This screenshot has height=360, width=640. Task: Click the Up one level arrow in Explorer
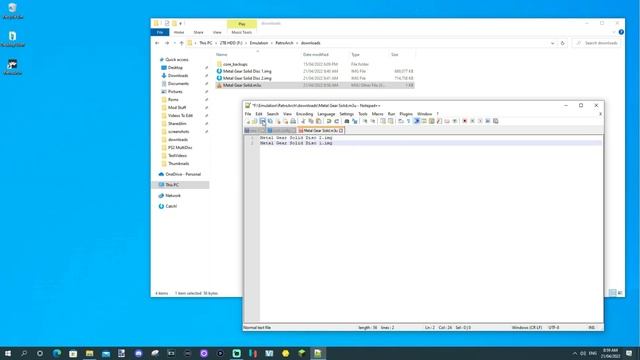182,43
